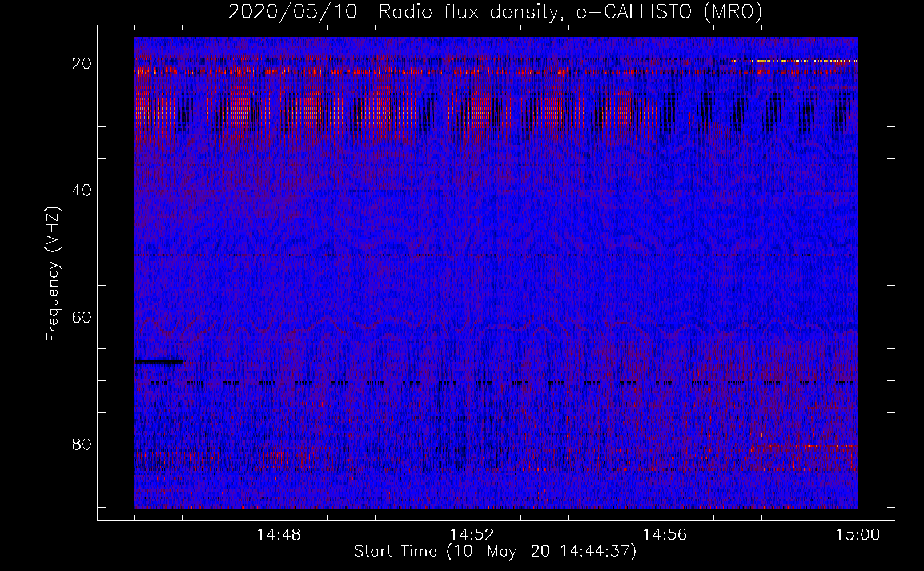Click the 14:56 time tick label
Screen dimensions: 924x571
665,535
